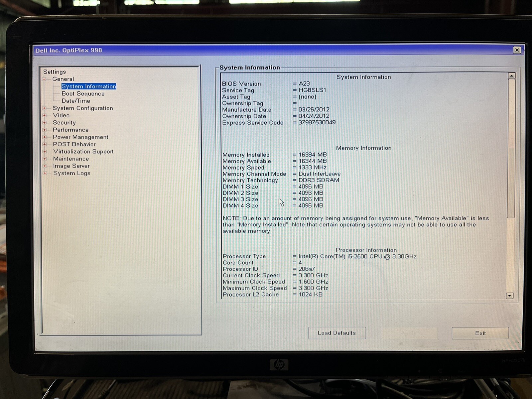The width and height of the screenshot is (532, 399).
Task: Click the scrollbar up arrow
Action: tap(511, 76)
